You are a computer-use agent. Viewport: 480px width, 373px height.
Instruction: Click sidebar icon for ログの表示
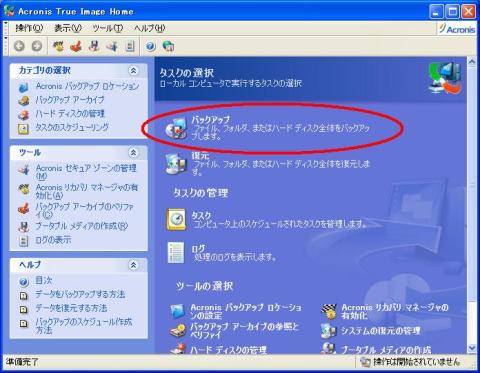click(x=23, y=241)
